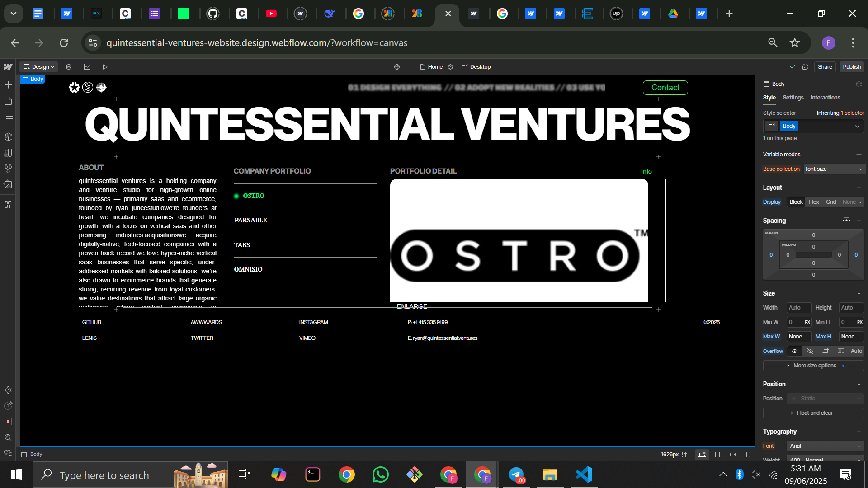Screen dimensions: 868x488
Task: Open the Assets image panel
Action: click(8, 184)
